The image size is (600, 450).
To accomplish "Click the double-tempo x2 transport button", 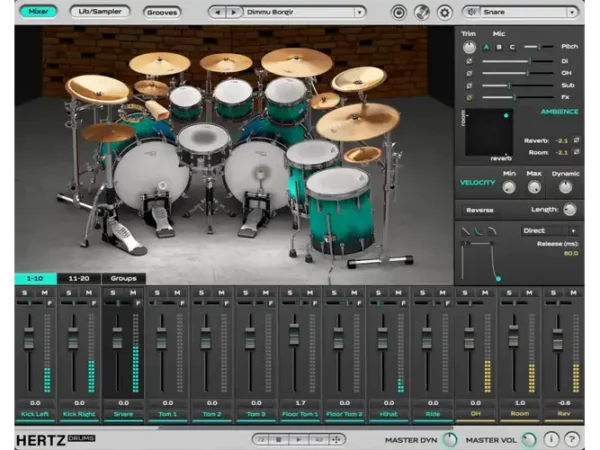I will pos(318,440).
